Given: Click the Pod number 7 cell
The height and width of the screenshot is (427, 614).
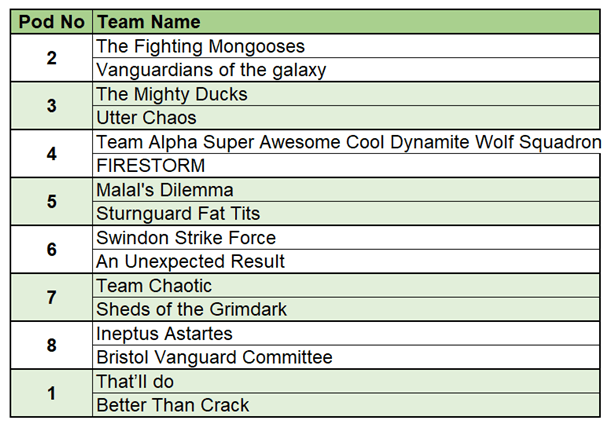Looking at the screenshot, I should (x=51, y=298).
